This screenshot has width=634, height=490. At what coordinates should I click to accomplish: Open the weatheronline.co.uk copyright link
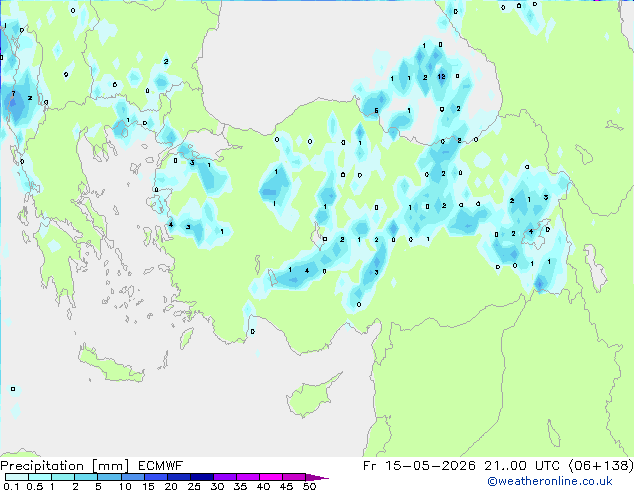(x=549, y=481)
